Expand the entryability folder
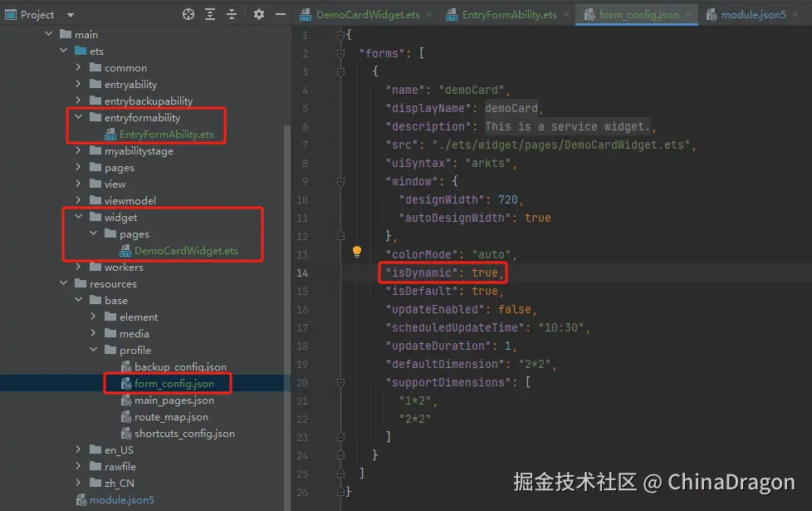Image resolution: width=812 pixels, height=511 pixels. (78, 83)
